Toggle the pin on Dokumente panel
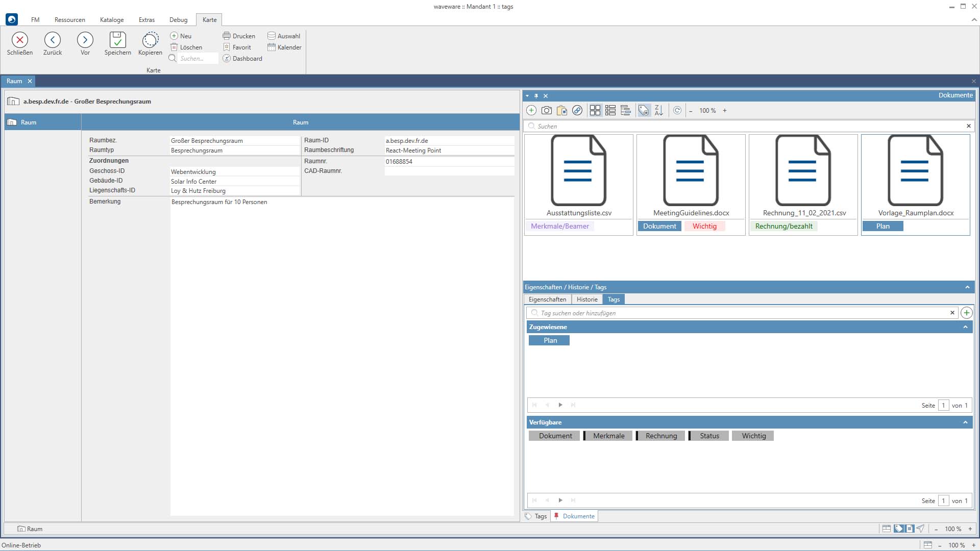 pos(536,96)
